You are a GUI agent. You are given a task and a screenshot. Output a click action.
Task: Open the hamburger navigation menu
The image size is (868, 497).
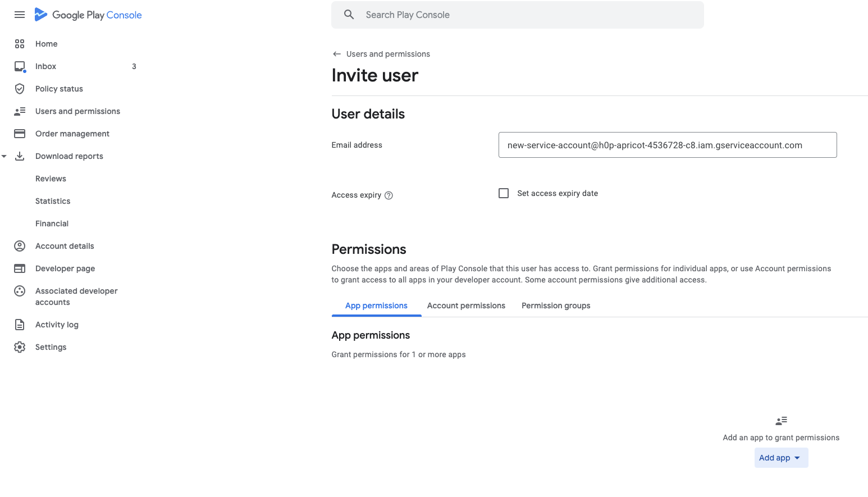[x=20, y=15]
